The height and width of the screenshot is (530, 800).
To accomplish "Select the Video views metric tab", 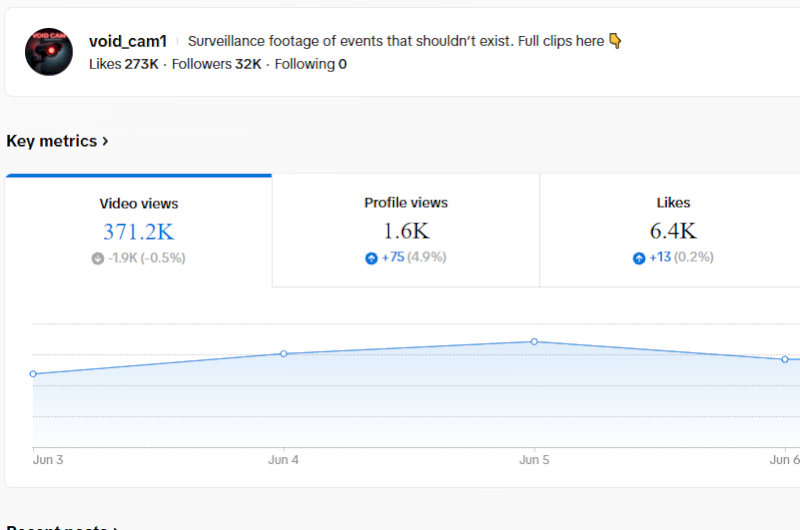I will click(138, 231).
